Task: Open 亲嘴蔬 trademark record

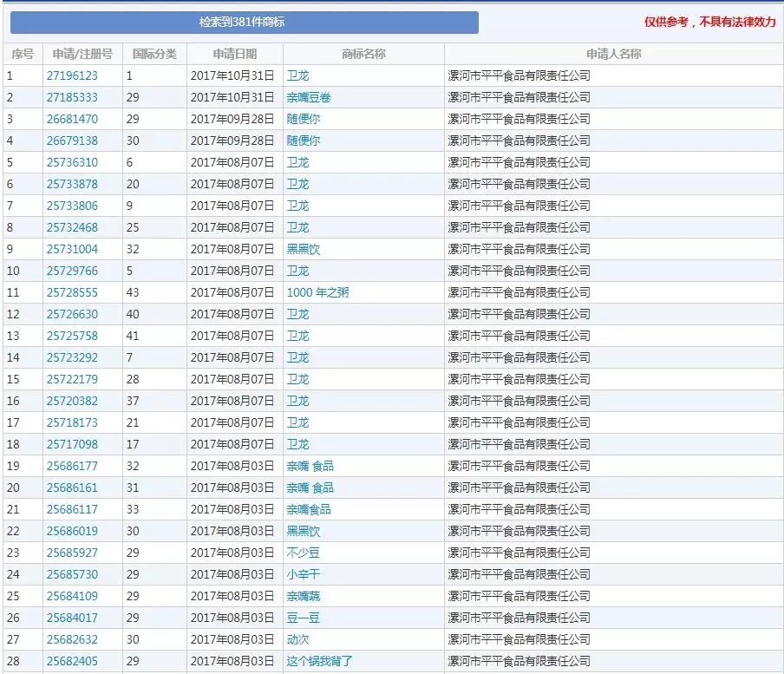Action: (x=302, y=596)
